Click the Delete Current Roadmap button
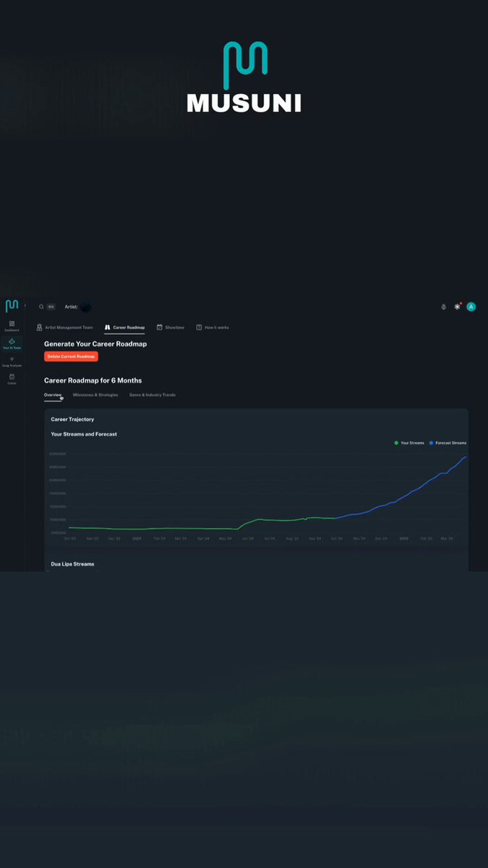 tap(71, 357)
